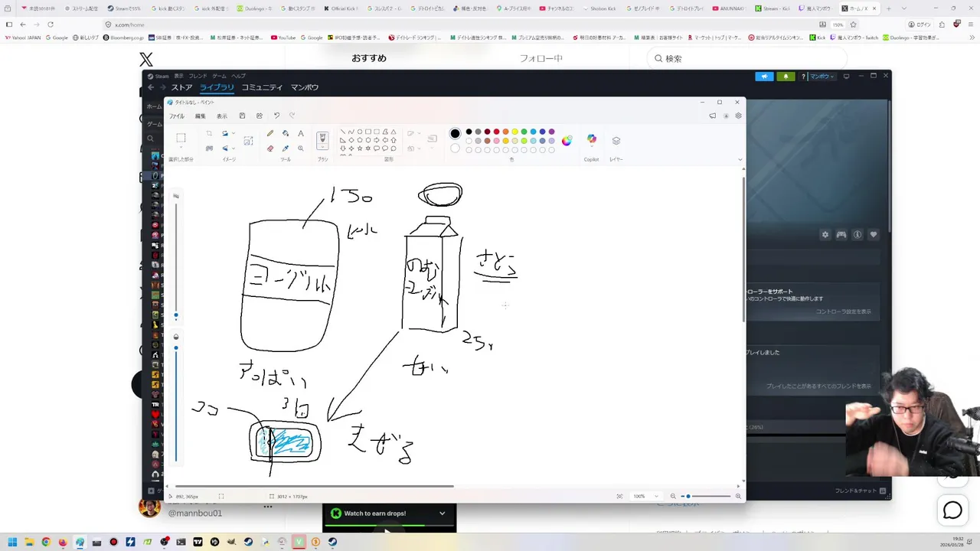
Task: Select the おすすめ tab on X
Action: click(369, 58)
